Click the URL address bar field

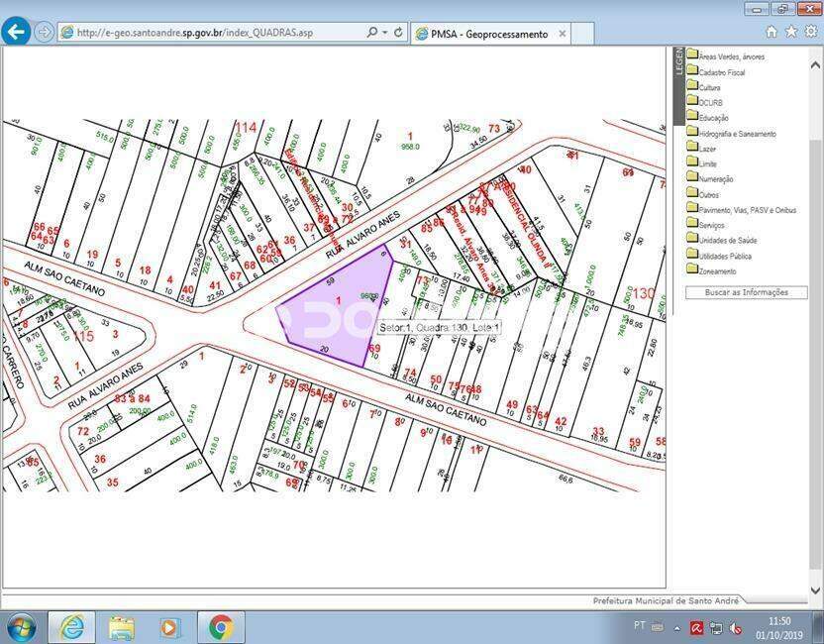(x=218, y=33)
